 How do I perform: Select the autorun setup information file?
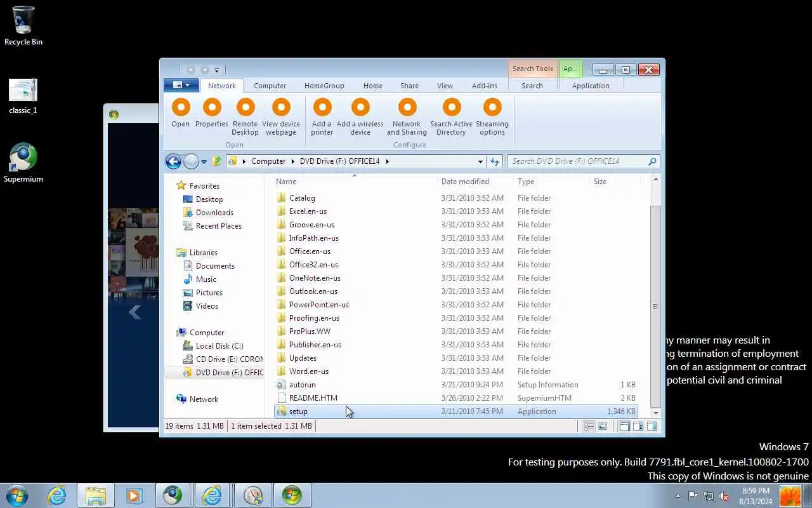tap(455, 385)
